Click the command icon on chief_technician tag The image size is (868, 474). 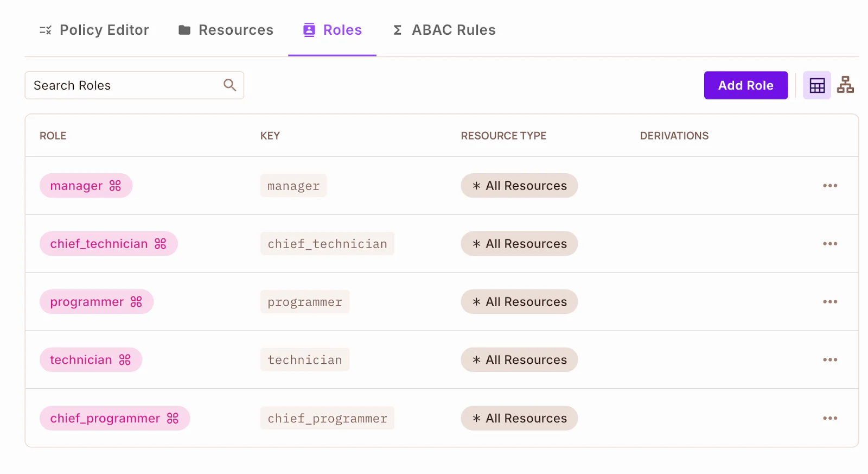(x=161, y=244)
